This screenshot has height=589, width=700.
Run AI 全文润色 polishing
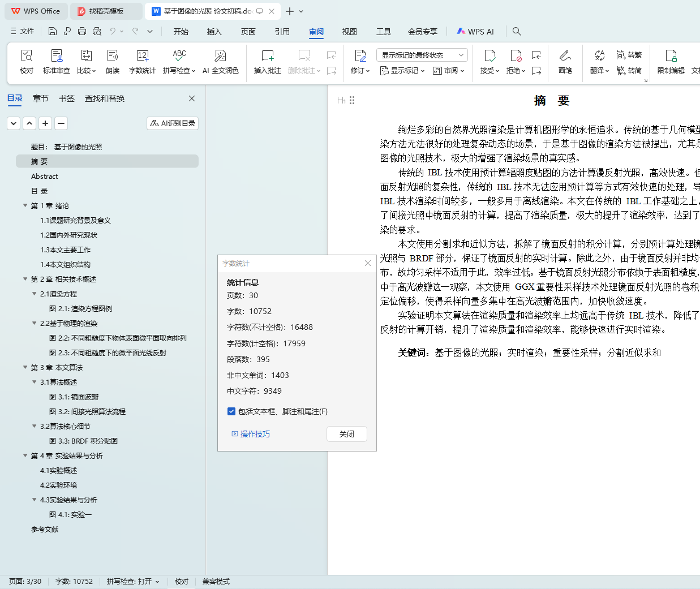(x=221, y=62)
